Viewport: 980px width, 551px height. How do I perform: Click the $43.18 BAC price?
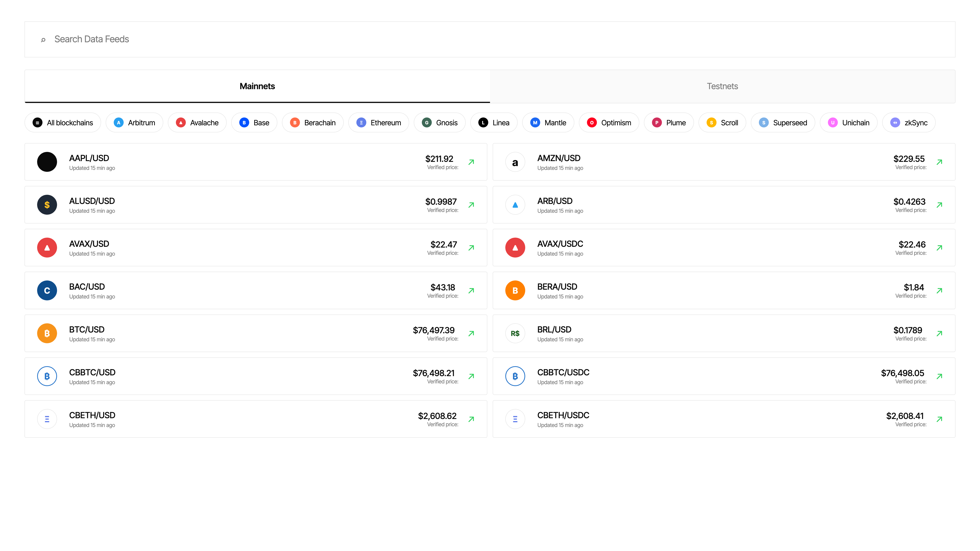(443, 288)
